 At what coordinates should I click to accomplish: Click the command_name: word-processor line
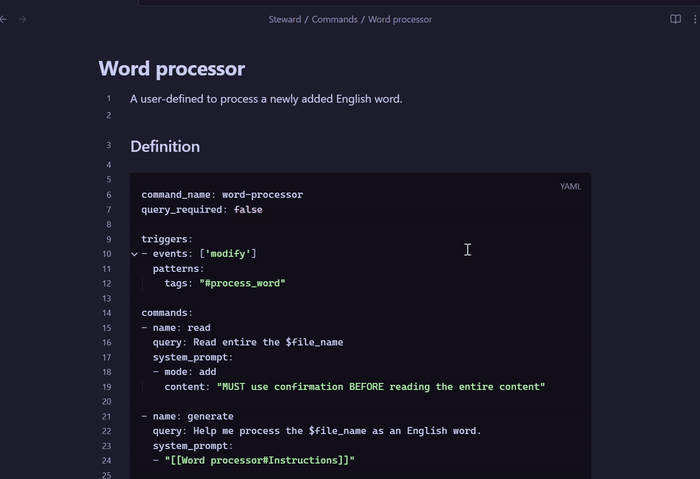222,195
